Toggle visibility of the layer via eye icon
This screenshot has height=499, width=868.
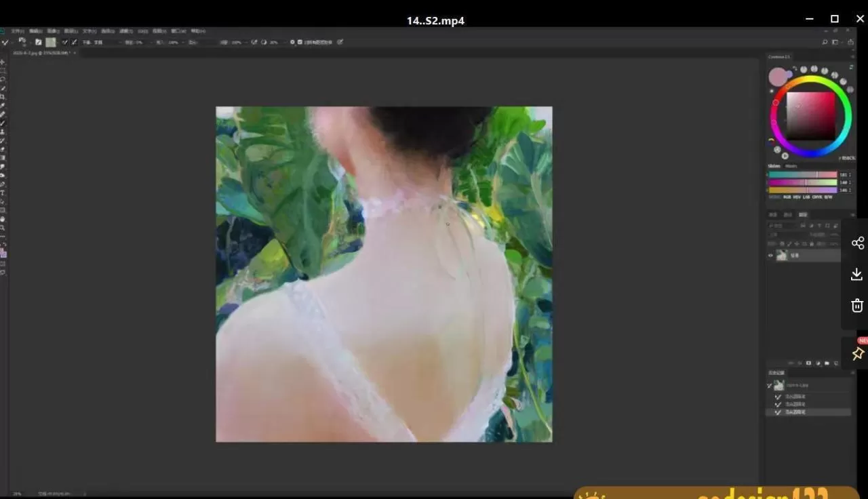click(770, 256)
